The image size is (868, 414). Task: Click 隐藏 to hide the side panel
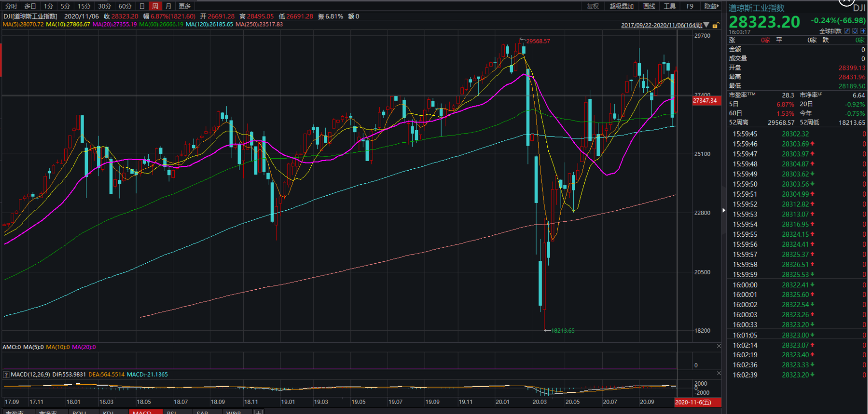711,6
